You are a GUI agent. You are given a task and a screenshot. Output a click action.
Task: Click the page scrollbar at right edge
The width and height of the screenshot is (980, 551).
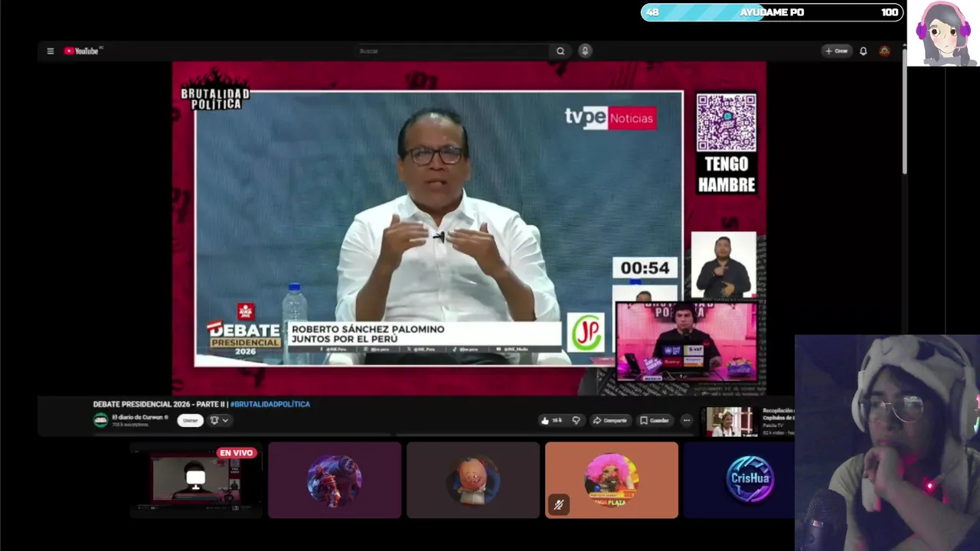[904, 111]
